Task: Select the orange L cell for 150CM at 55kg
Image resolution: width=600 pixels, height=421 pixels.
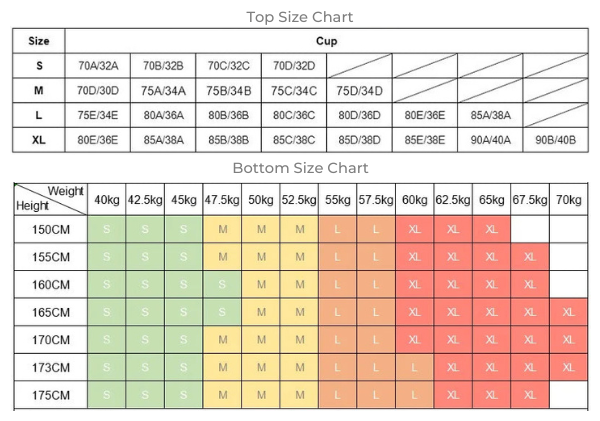Action: tap(338, 230)
